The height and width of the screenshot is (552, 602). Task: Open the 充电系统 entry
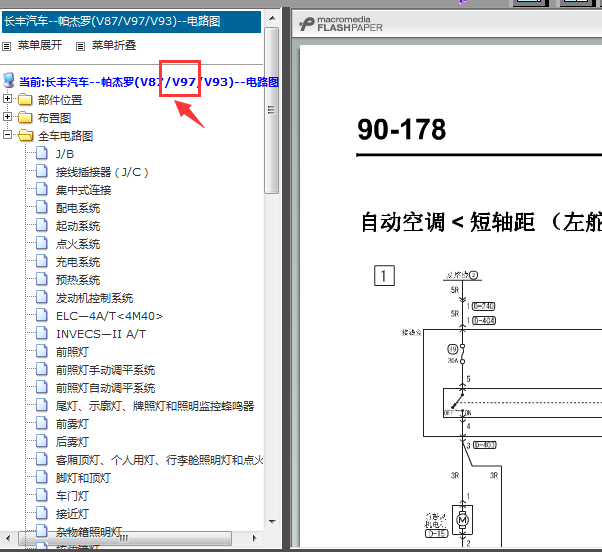[x=78, y=262]
